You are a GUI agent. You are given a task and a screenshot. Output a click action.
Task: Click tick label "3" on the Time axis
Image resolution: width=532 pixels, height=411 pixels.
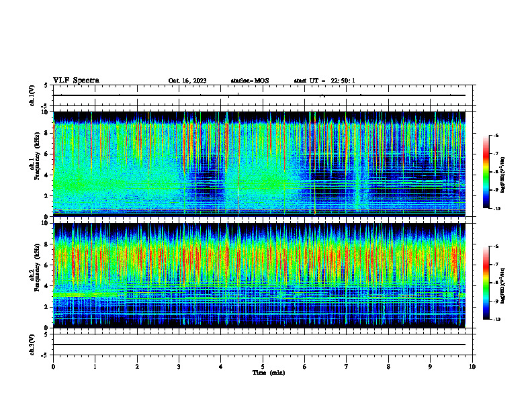179,367
